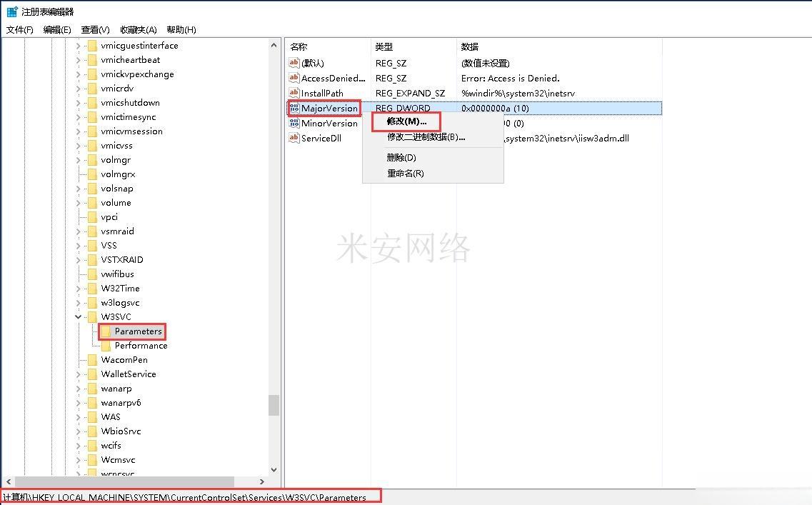The height and width of the screenshot is (505, 812).
Task: Click the ServiceDll string value icon
Action: (x=294, y=139)
